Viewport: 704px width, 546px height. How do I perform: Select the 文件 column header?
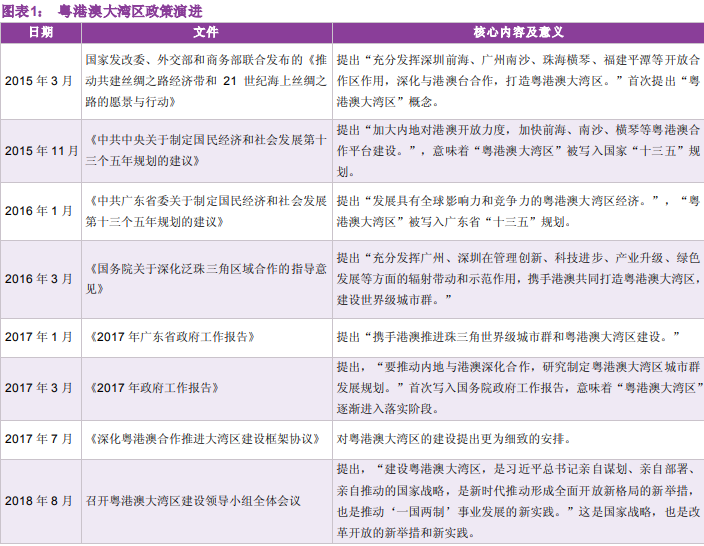[207, 32]
